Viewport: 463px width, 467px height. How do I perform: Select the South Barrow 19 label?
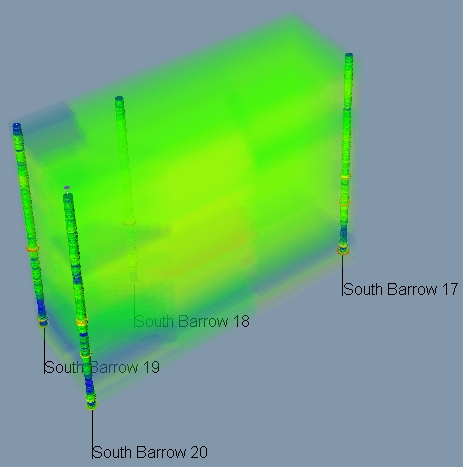click(102, 367)
